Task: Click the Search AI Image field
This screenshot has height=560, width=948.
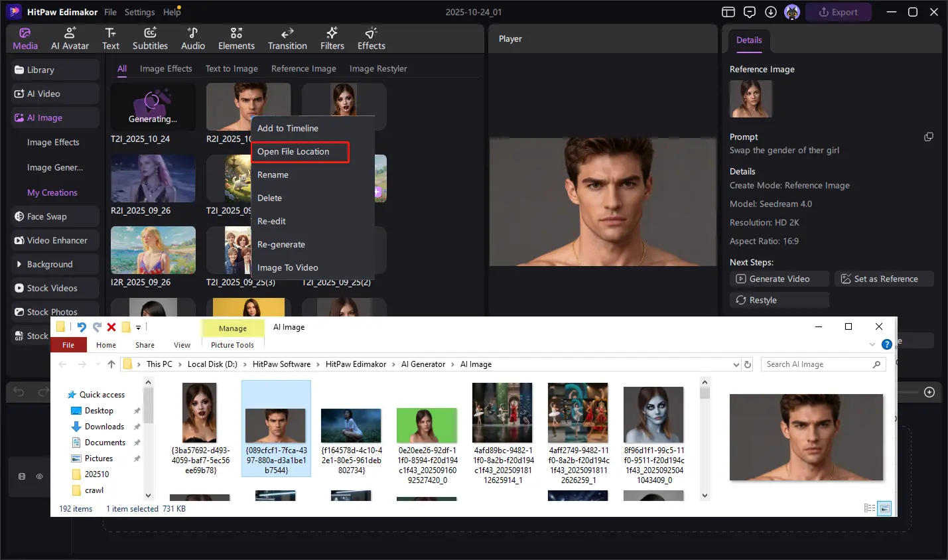Action: tap(817, 364)
